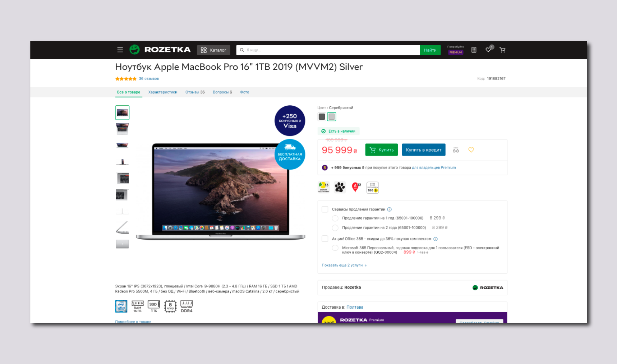The width and height of the screenshot is (617, 364).
Task: Click the 'Есть в наличии' availability label
Action: pos(339,131)
